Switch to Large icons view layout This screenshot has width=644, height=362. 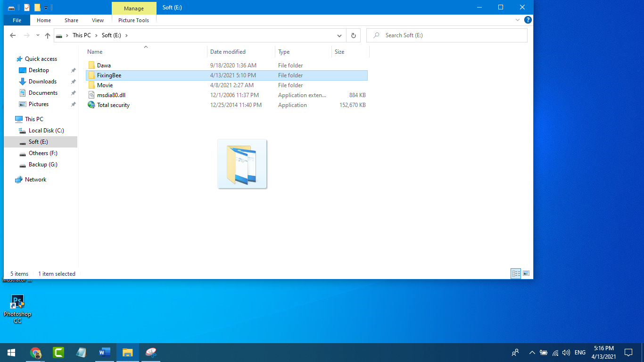[x=526, y=273]
